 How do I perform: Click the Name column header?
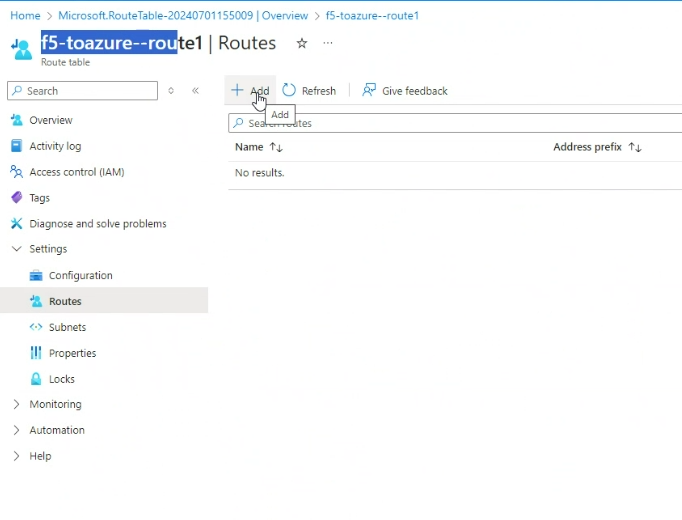[249, 147]
